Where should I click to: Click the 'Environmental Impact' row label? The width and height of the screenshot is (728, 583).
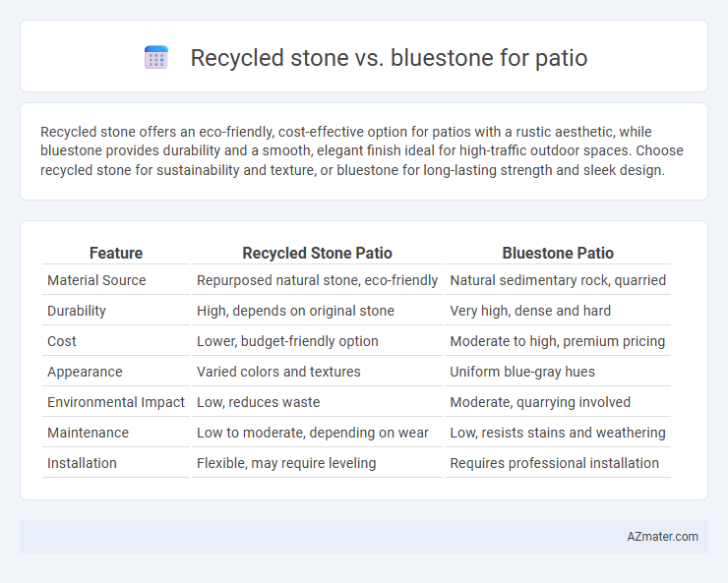(116, 402)
